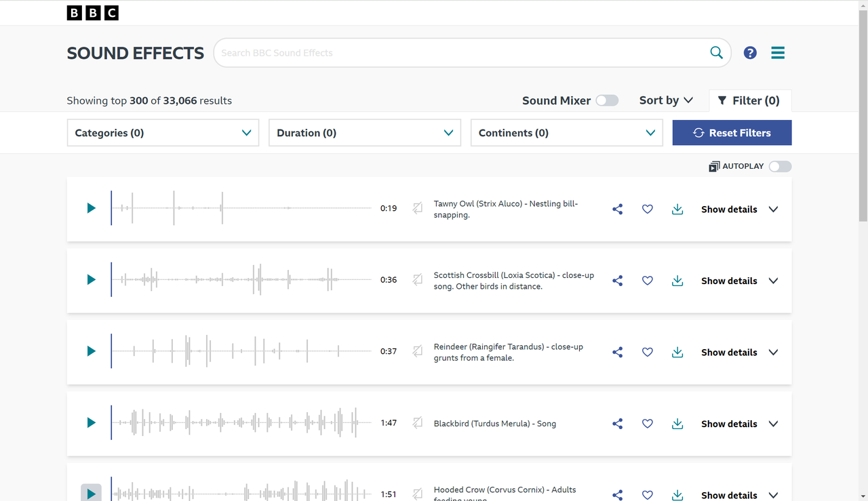Enable the Sound Mixer toggle
868x501 pixels.
point(607,100)
